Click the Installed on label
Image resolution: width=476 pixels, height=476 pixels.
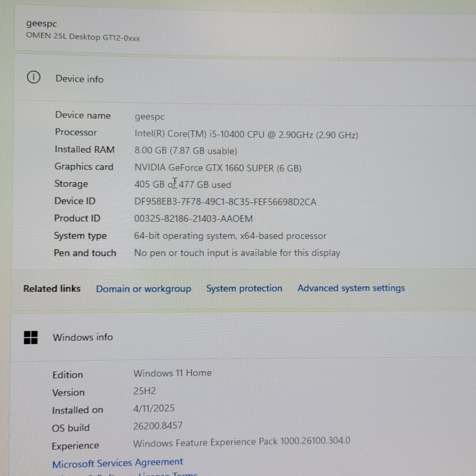tap(77, 410)
